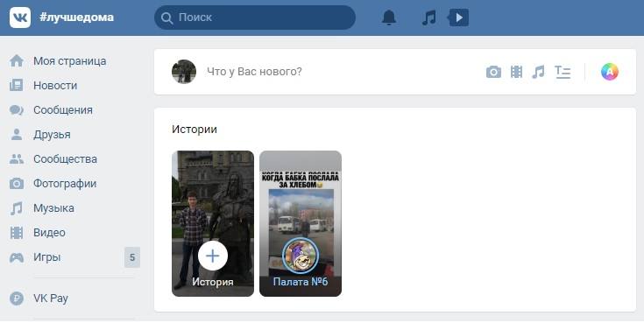
Task: Click the newspaper icon beside Новости
Action: [x=17, y=86]
